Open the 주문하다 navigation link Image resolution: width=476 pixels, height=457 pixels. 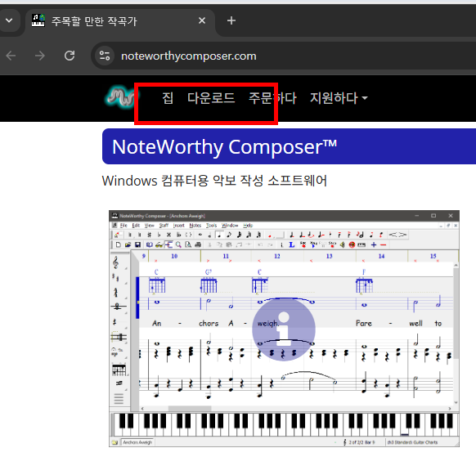272,98
